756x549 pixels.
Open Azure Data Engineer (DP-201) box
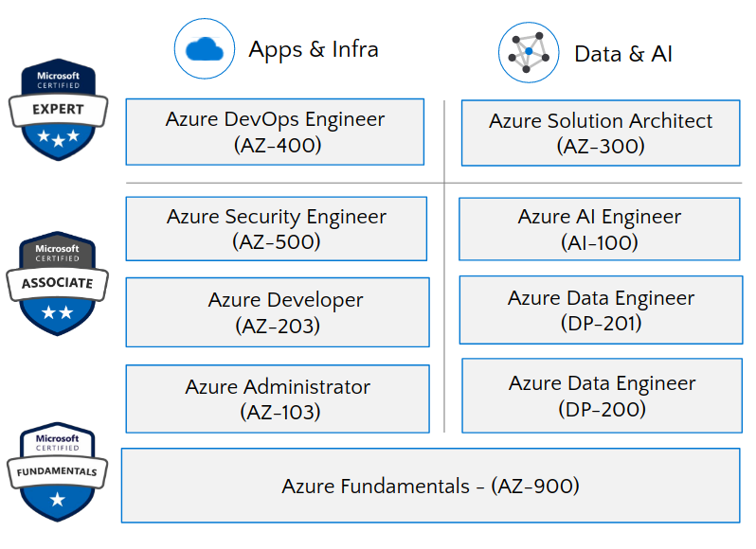601,310
